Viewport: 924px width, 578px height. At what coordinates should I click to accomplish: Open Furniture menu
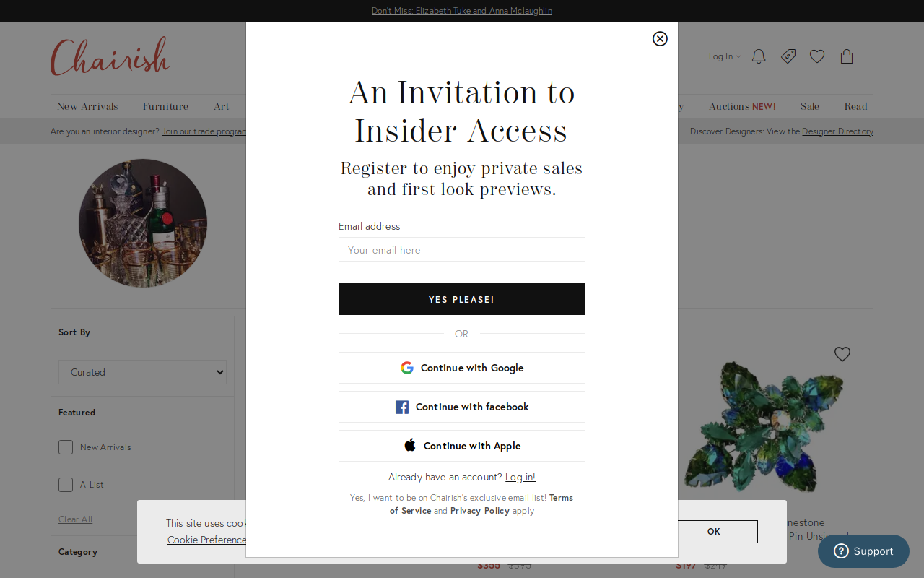pos(165,106)
